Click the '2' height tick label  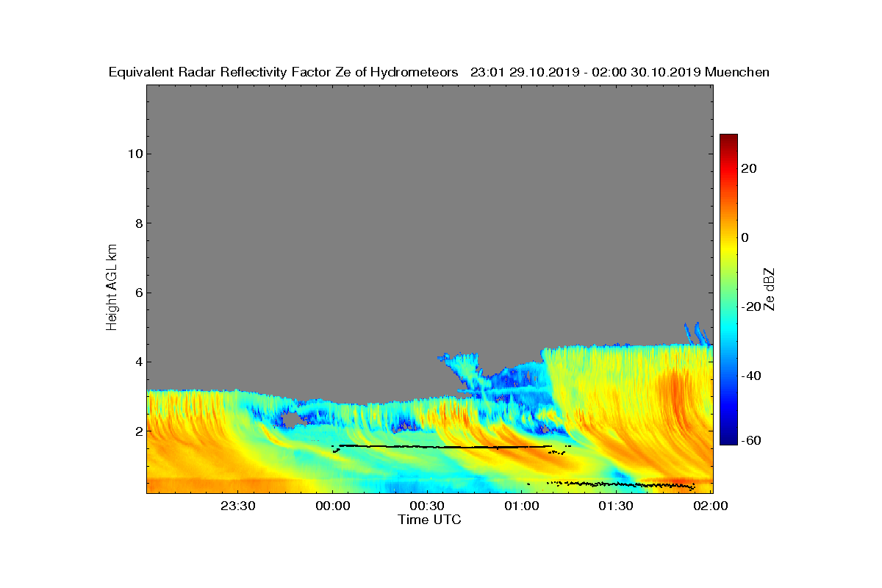(x=137, y=431)
